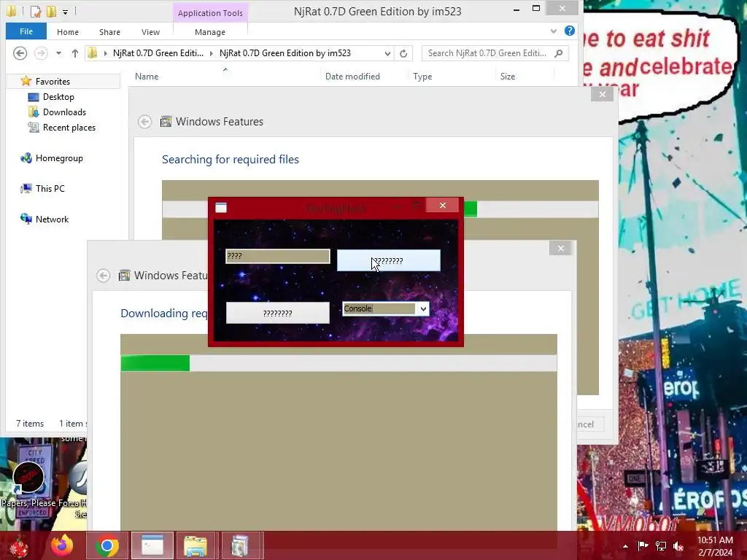The image size is (747, 560).
Task: Switch to the Share ribbon tab
Action: 109,32
